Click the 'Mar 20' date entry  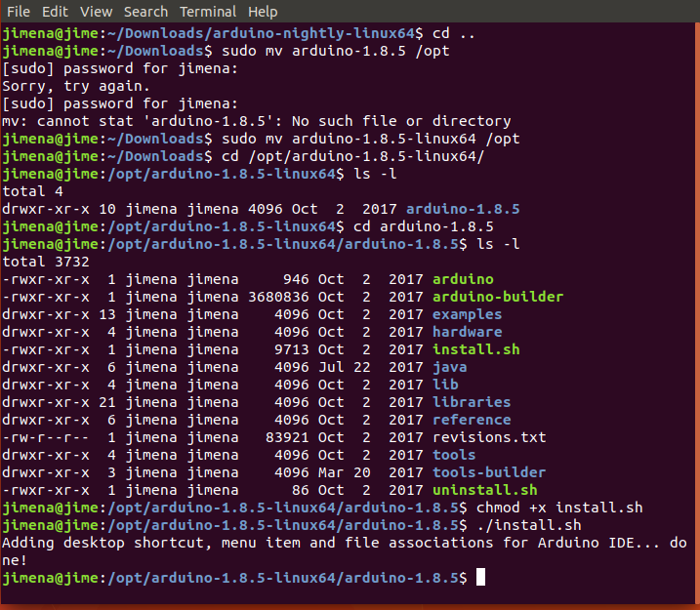click(345, 472)
